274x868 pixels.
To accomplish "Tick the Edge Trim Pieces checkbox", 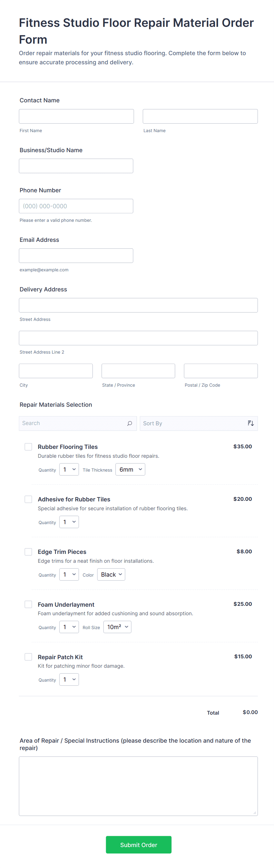I will (x=28, y=552).
